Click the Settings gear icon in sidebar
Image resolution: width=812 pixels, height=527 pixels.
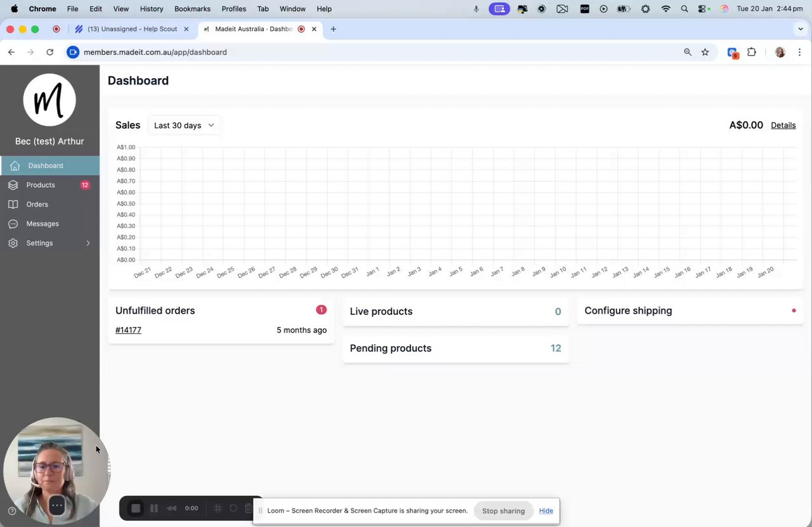[x=13, y=243]
